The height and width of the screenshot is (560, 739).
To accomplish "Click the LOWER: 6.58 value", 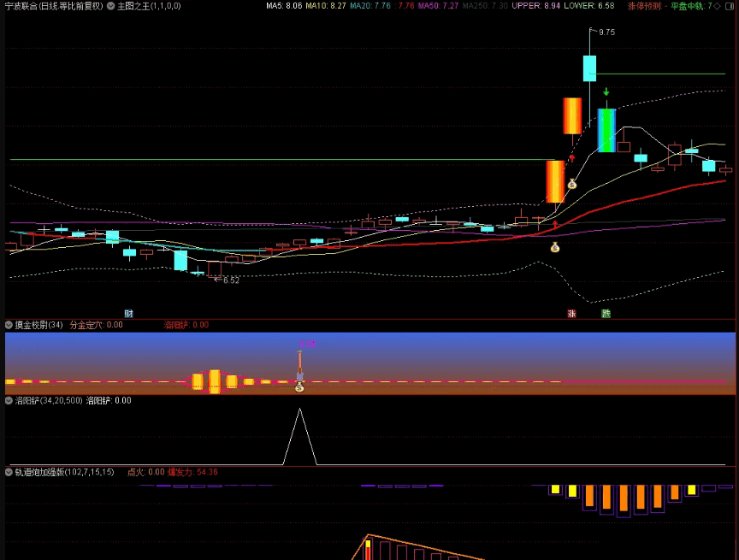I will click(x=589, y=6).
